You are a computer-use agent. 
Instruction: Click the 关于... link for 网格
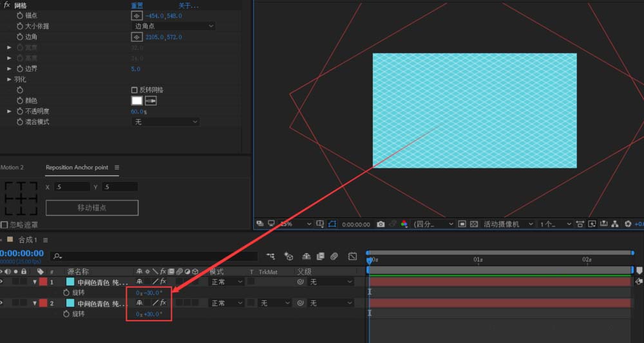point(189,6)
